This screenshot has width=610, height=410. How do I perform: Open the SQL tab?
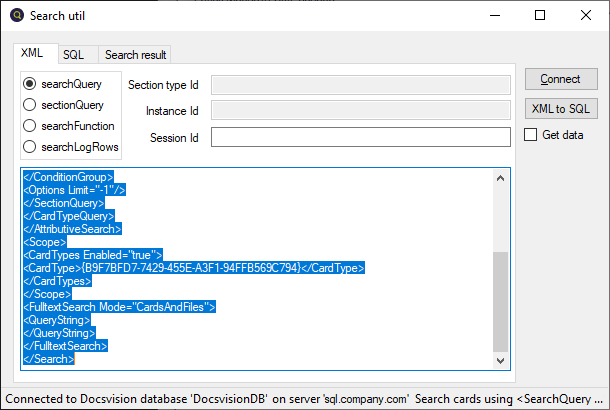73,54
